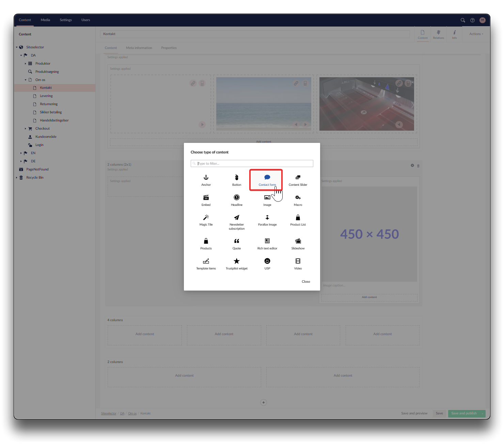Pick the Rich text editor type
The height and width of the screenshot is (444, 504).
pos(267,244)
